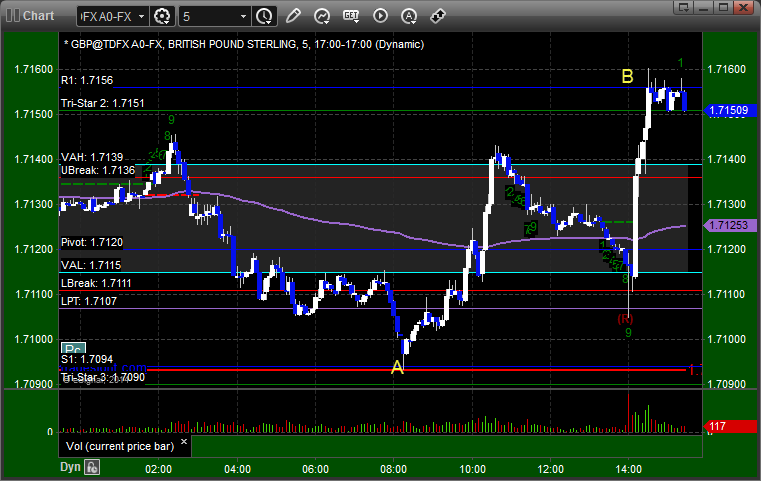Click the 1.71600 right price axis label
This screenshot has height=481, width=761.
(727, 69)
